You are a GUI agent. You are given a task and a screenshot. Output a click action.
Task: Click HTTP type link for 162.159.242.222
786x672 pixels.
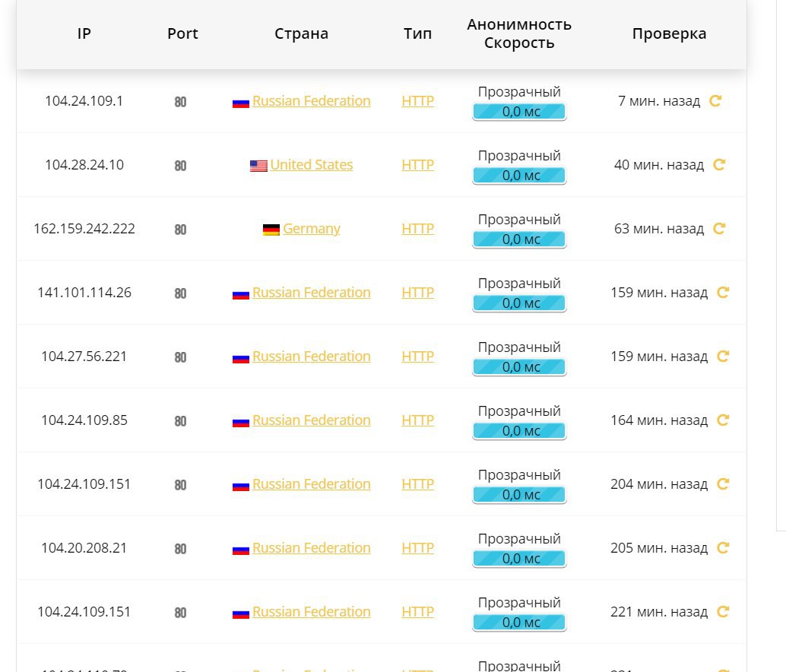coord(417,229)
